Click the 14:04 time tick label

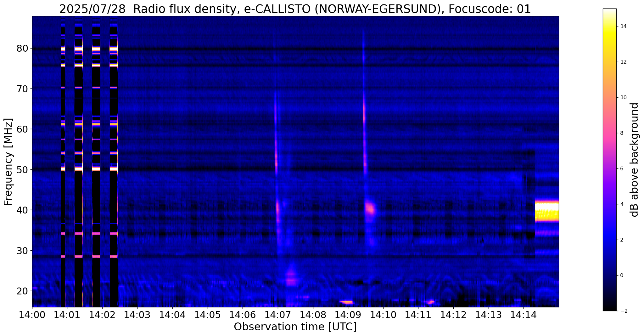pyautogui.click(x=172, y=315)
